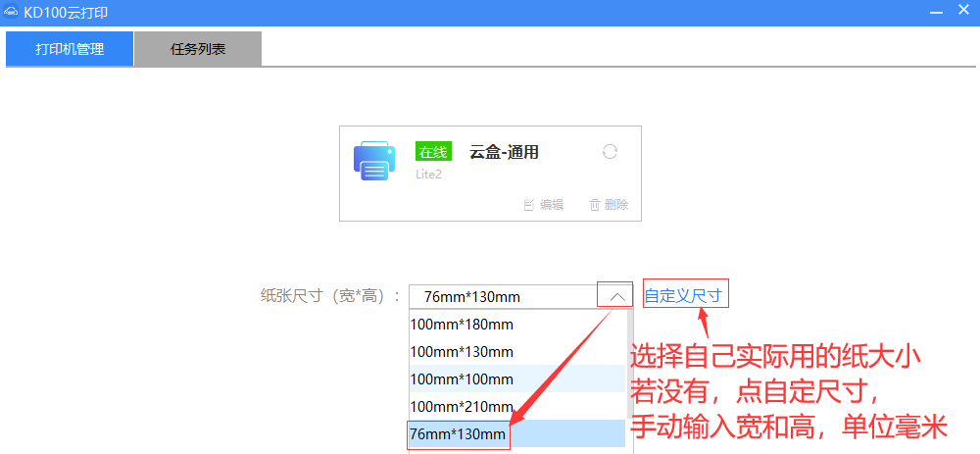Screen dimensions: 980x454
Task: Choose the 76mm*130mm option in the list
Action: (517, 433)
